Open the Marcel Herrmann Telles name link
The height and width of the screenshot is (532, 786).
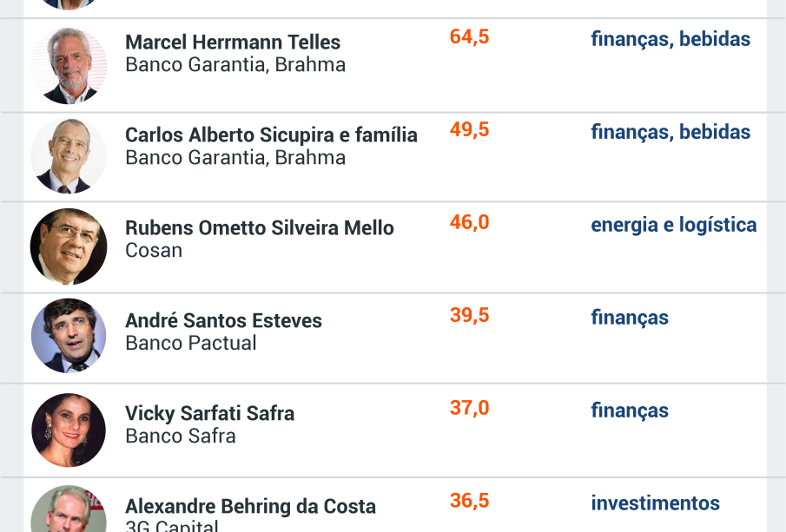[x=233, y=42]
